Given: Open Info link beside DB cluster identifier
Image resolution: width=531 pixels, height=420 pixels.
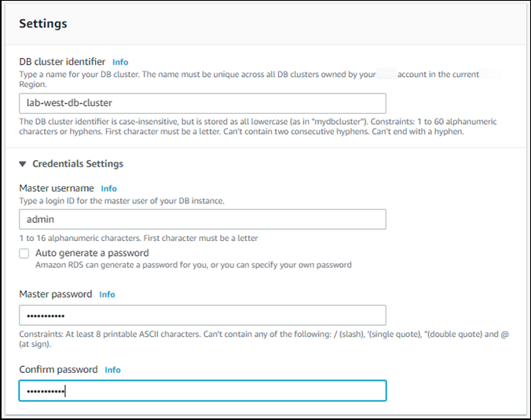Looking at the screenshot, I should [119, 62].
